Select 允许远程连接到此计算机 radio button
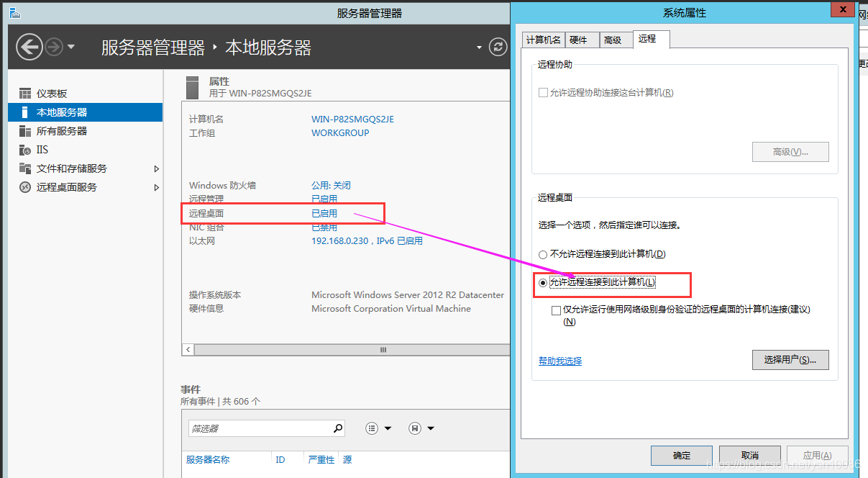868x478 pixels. pyautogui.click(x=543, y=282)
